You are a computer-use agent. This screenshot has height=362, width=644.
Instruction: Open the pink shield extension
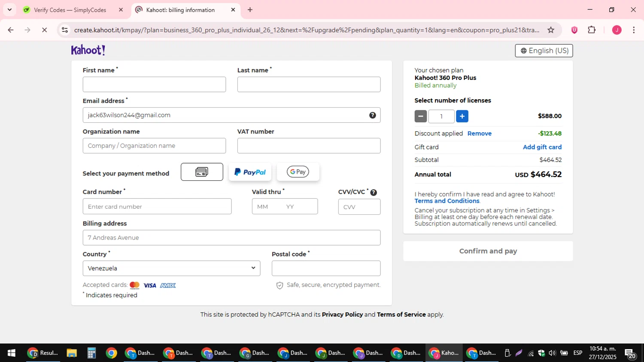pos(574,30)
